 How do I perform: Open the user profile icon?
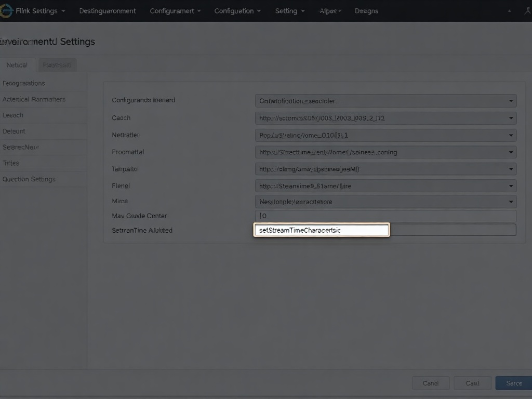click(528, 11)
